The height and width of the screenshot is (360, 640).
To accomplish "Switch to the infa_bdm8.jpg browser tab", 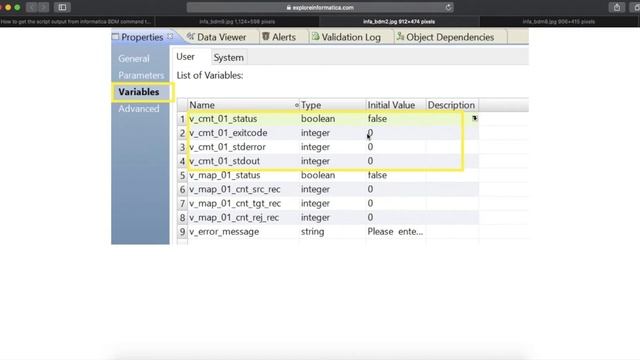I will 559,21.
